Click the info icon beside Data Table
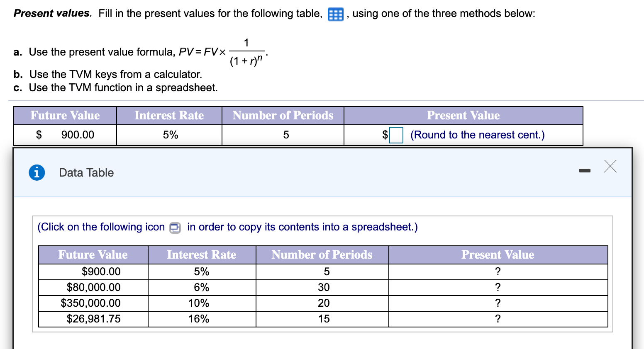 click(x=37, y=172)
